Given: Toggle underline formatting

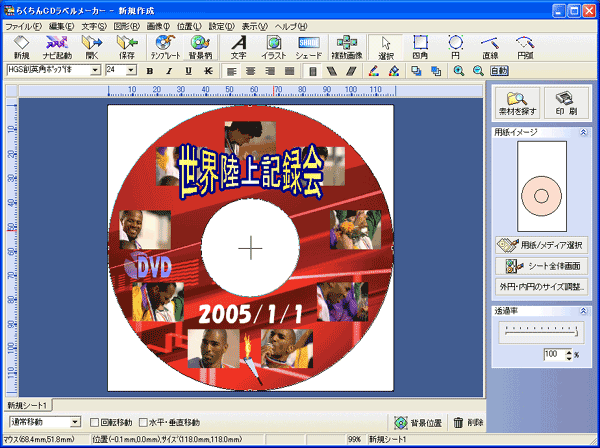Looking at the screenshot, I should [188, 71].
